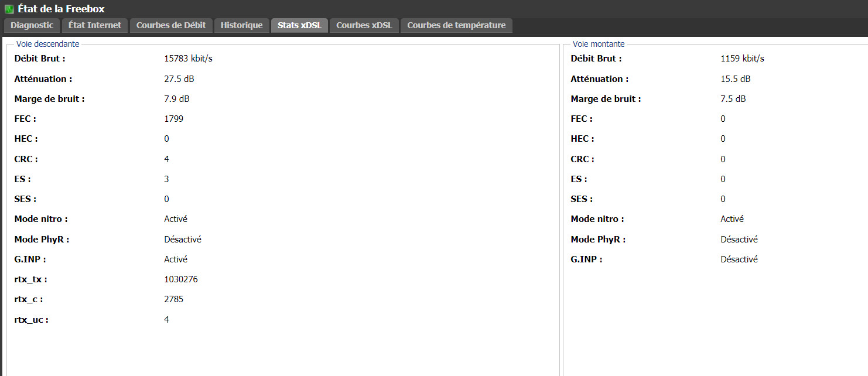Click the rtx_tx label
The width and height of the screenshot is (868, 376).
click(31, 279)
